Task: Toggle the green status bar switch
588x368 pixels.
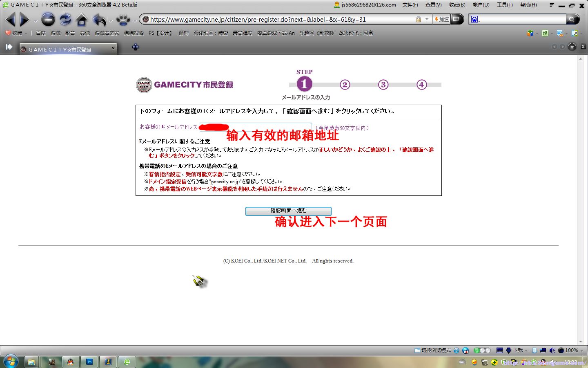Action: 482,350
